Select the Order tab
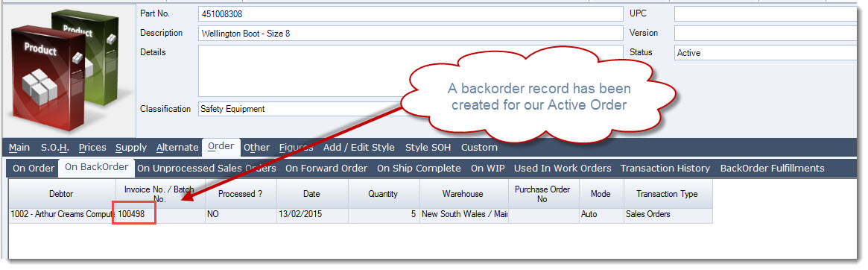This screenshot has height=270, width=868. (x=221, y=147)
